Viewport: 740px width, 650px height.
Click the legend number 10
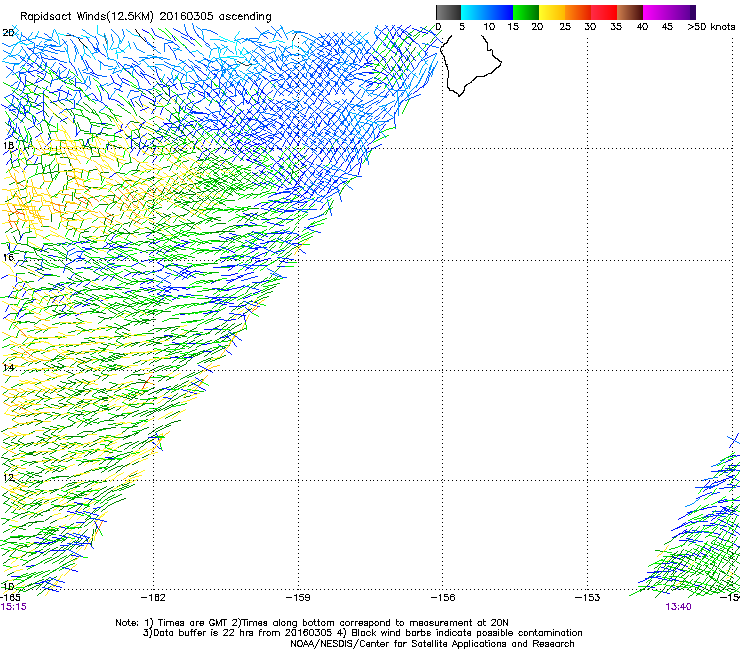pyautogui.click(x=489, y=27)
